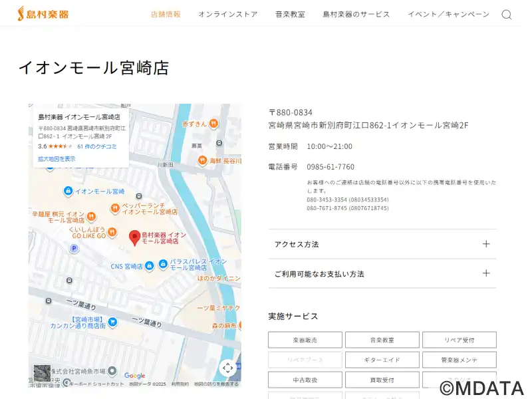Open the イベント／キャンペーン menu item

(448, 14)
